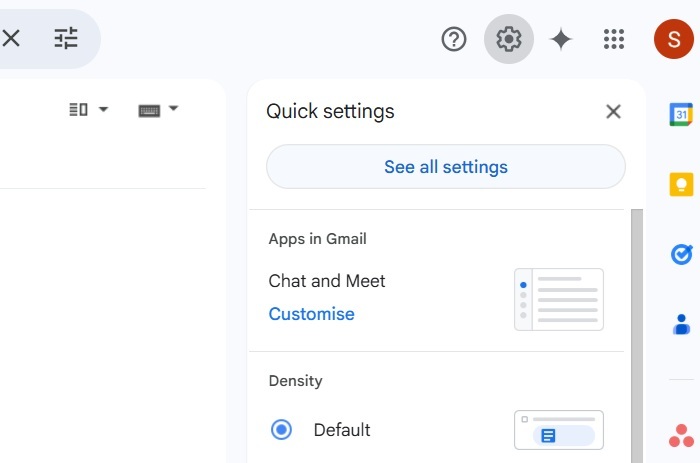Screen dimensions: 700x463
Task: Open Google Tasks in side panel
Action: pos(681,254)
